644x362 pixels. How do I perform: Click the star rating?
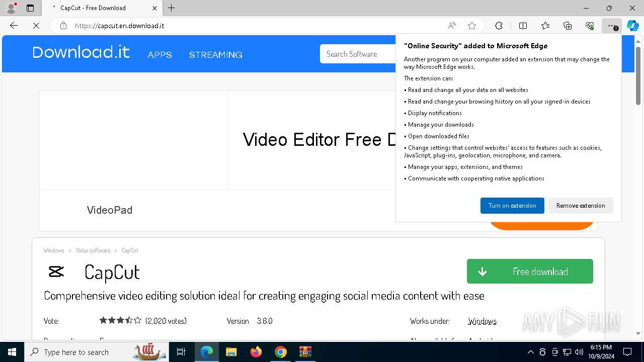click(120, 320)
